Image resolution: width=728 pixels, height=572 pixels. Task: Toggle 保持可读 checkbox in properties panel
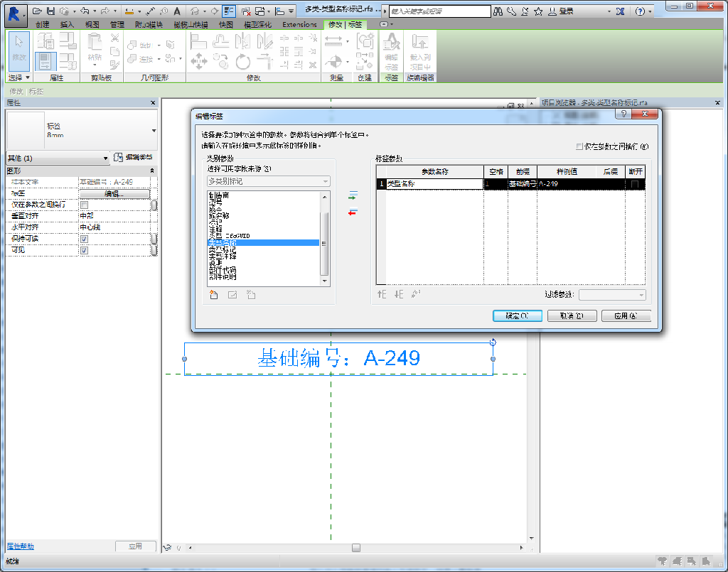pyautogui.click(x=84, y=239)
